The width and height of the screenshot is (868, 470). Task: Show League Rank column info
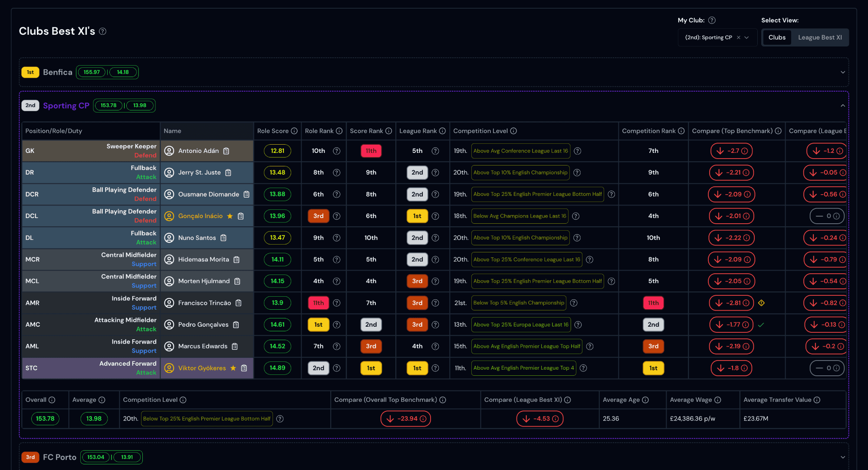[442, 131]
